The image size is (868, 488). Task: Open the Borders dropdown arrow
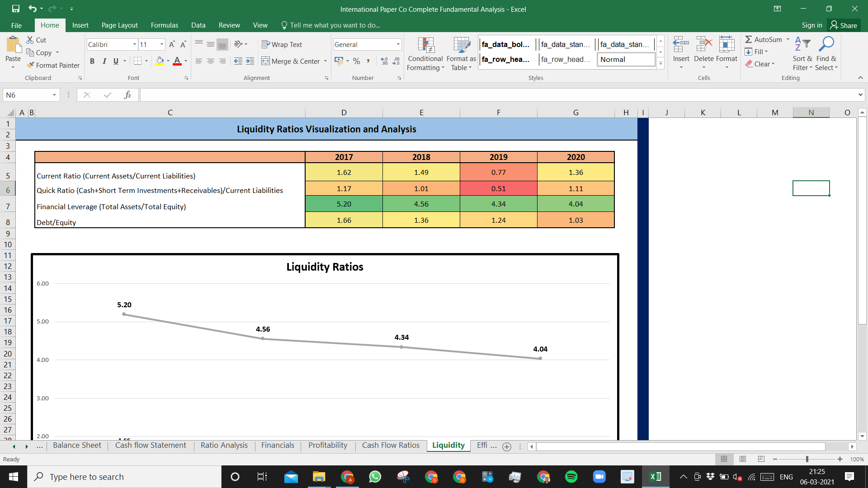146,61
